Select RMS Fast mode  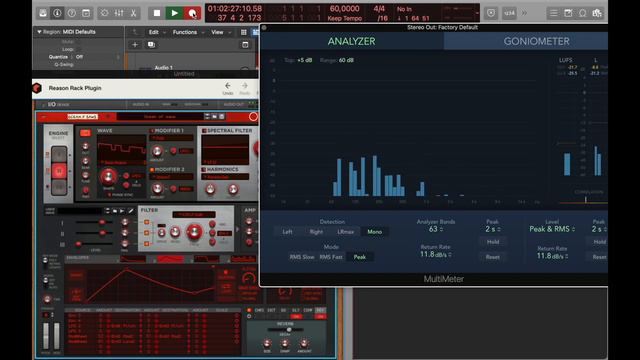(x=331, y=257)
